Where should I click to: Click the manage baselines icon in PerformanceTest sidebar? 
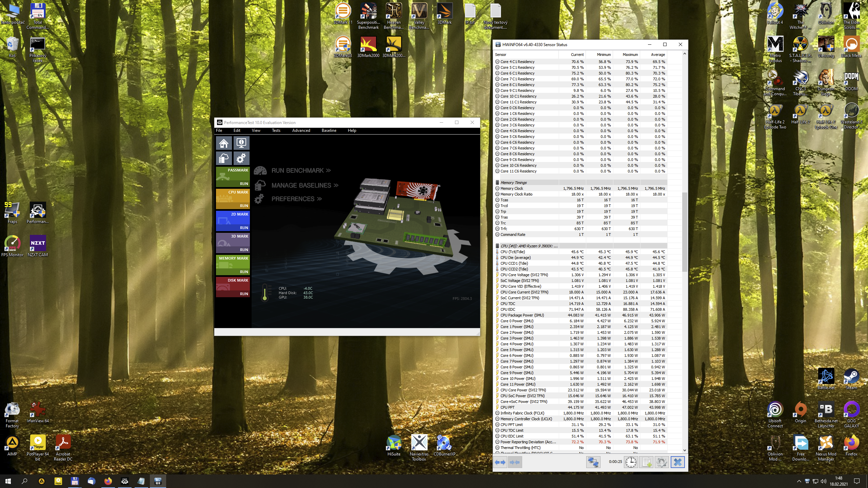[x=224, y=158]
